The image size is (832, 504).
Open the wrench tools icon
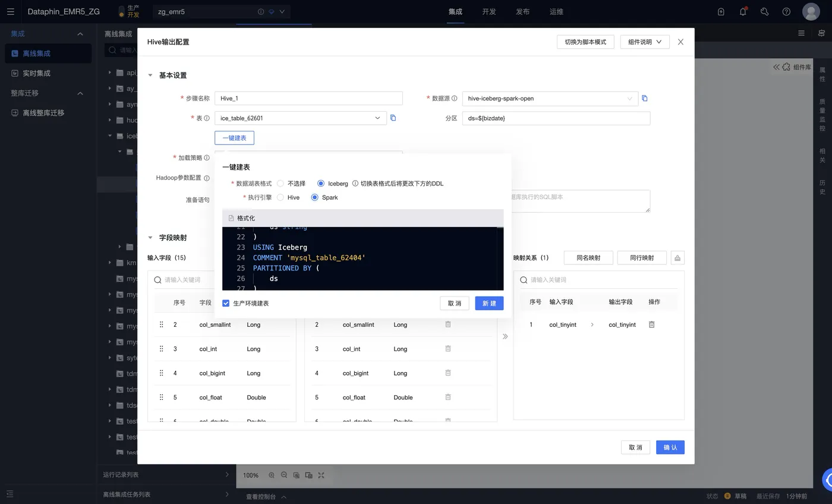pyautogui.click(x=765, y=11)
